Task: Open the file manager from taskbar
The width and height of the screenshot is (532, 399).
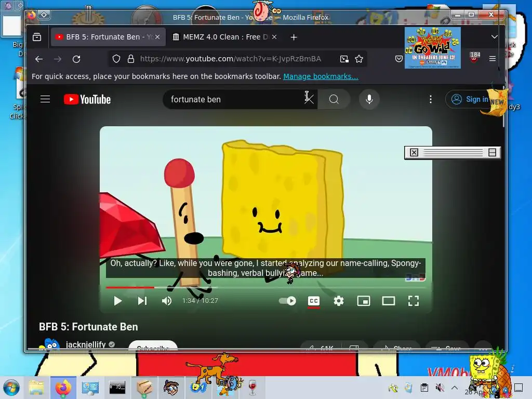Action: tap(36, 388)
